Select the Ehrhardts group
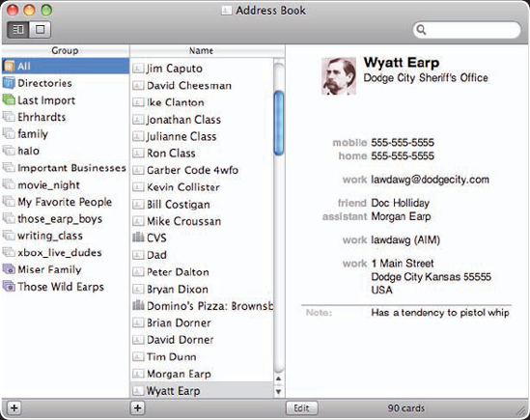Viewport: 530px width, 420px height. [66, 117]
